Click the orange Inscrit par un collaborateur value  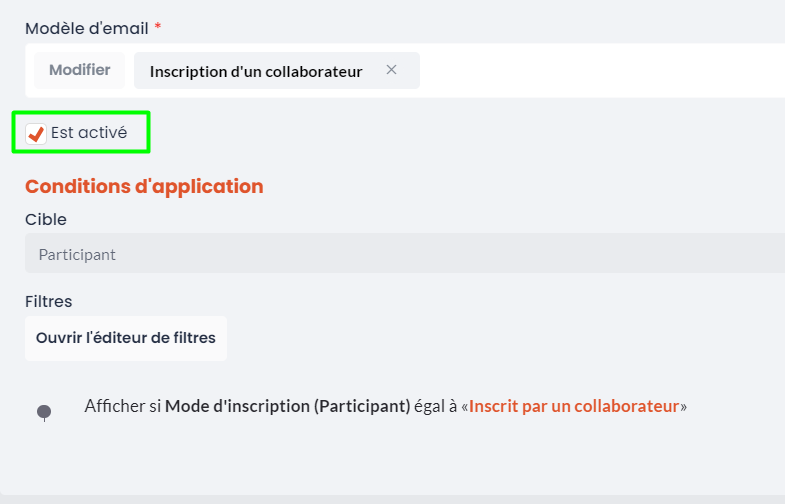(574, 406)
